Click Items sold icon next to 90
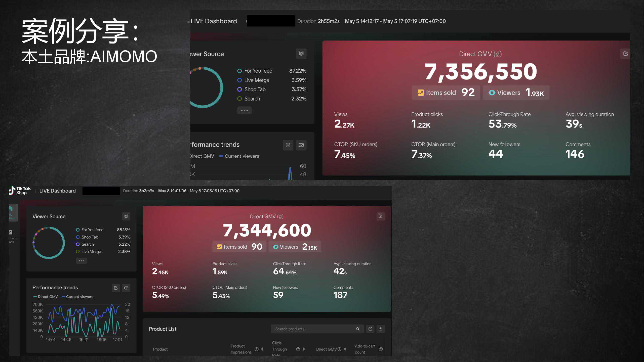The image size is (644, 362). (220, 247)
